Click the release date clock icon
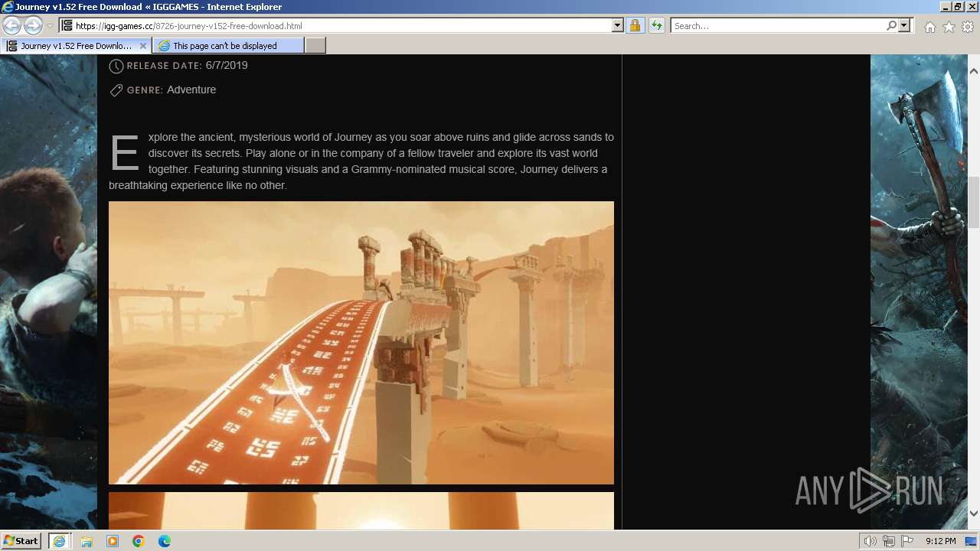Image resolution: width=980 pixels, height=551 pixels. point(116,66)
